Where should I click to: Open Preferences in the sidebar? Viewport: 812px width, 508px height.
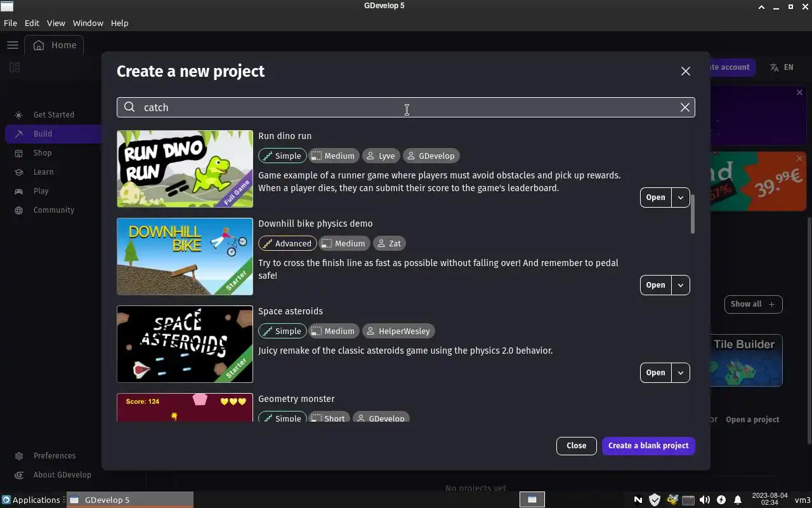(x=53, y=456)
